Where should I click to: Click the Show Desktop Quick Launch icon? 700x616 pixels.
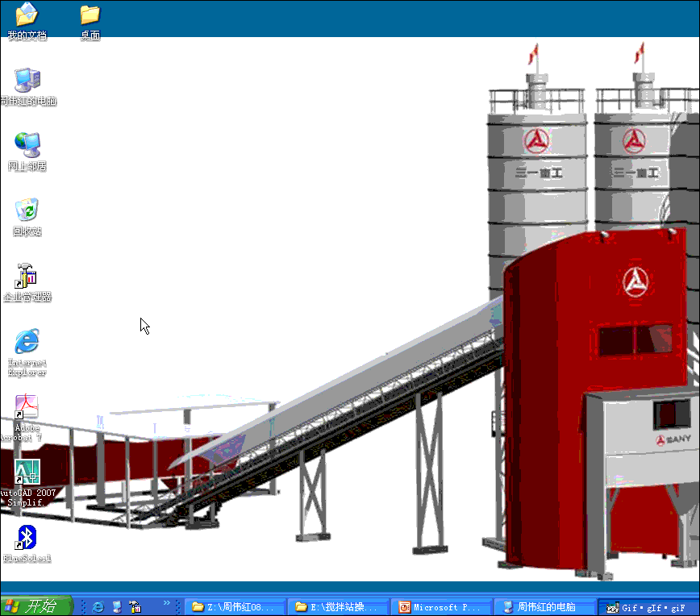click(x=117, y=606)
